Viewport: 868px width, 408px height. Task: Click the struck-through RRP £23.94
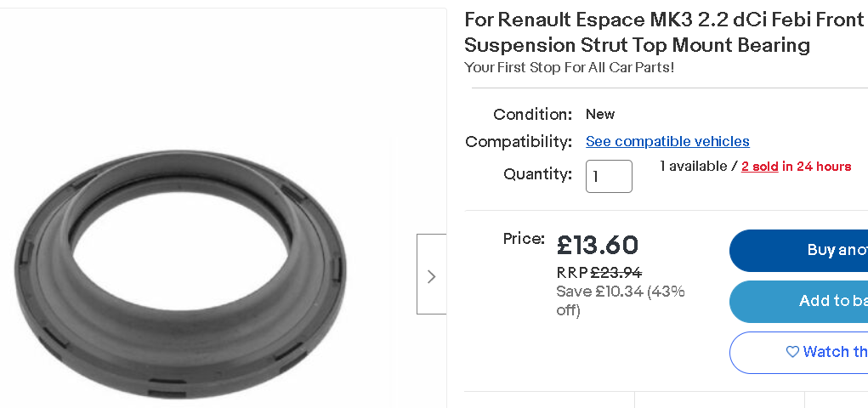(x=616, y=273)
